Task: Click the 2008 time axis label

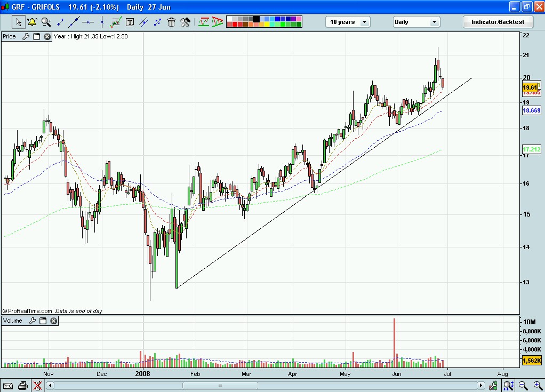Action: [x=142, y=373]
